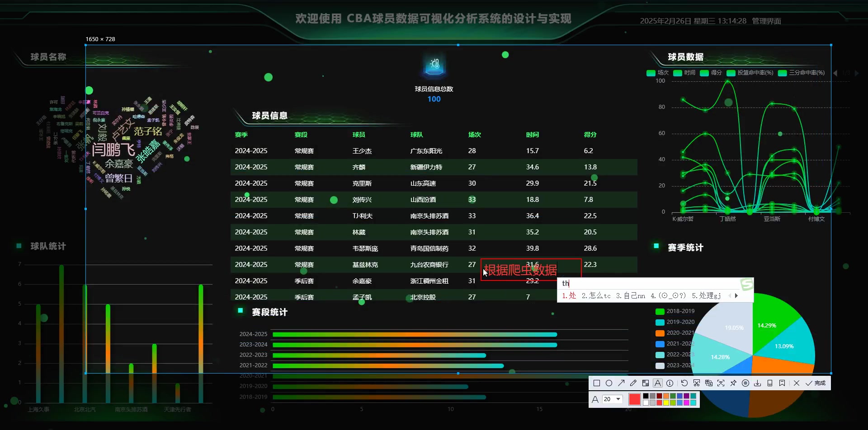Click the 球队 column header

pos(417,135)
